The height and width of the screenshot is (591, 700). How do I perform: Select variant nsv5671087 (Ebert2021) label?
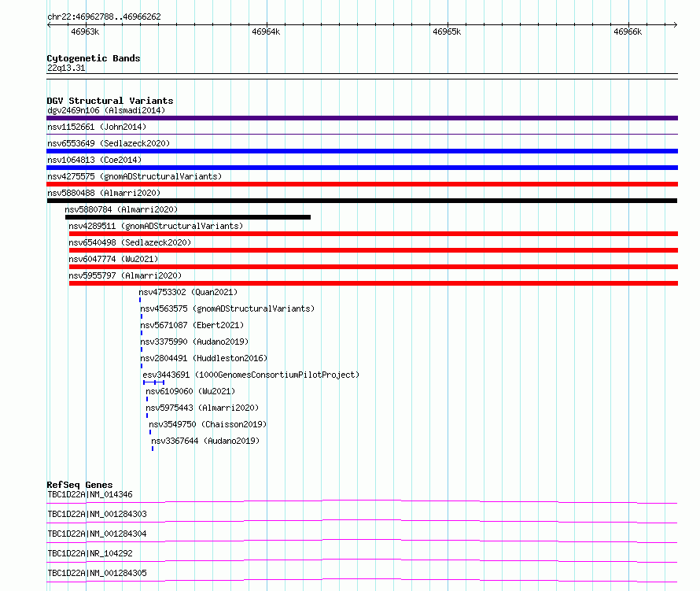[x=192, y=325]
